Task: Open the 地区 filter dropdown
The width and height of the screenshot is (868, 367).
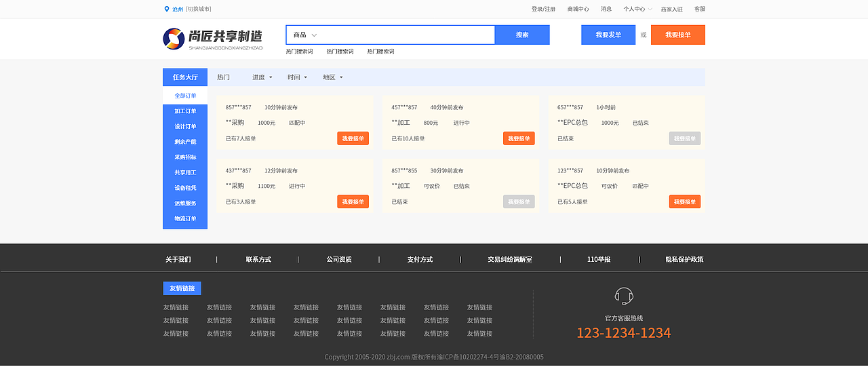Action: click(333, 77)
